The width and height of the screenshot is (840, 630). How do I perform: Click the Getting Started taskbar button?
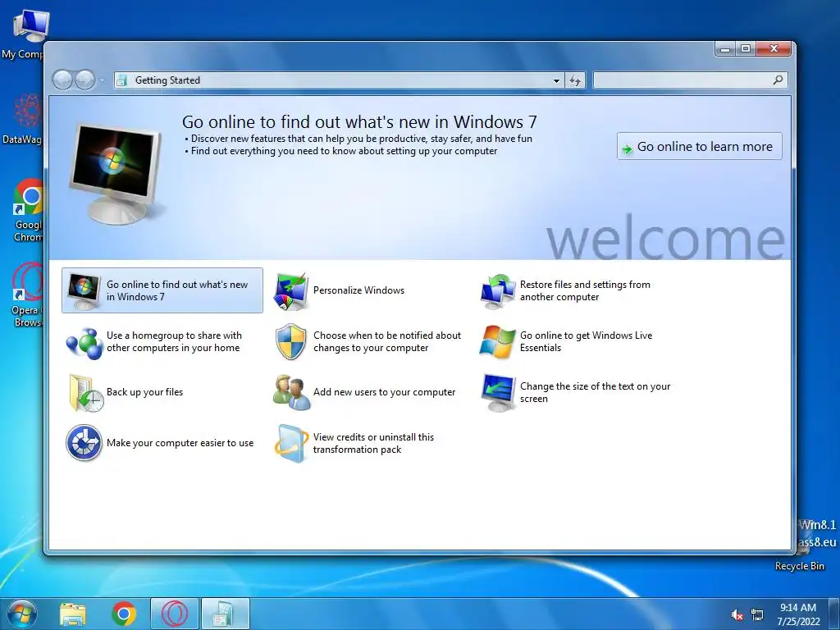(226, 614)
